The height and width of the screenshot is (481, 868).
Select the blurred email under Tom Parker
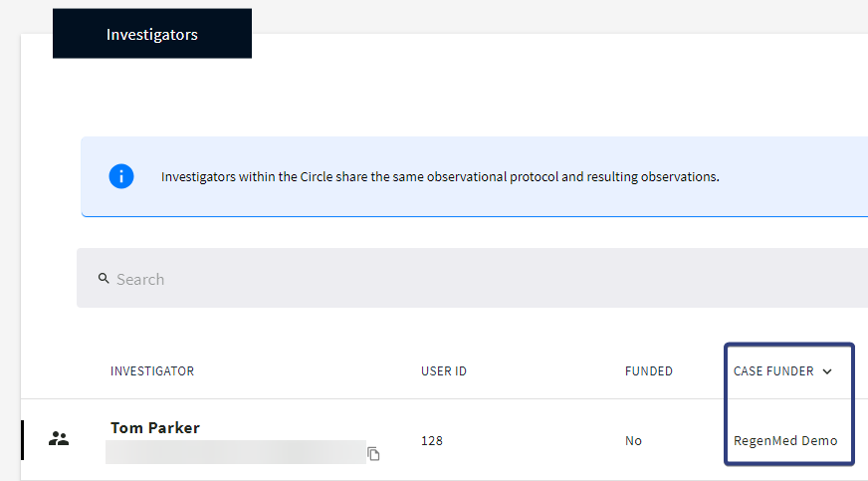pos(236,452)
